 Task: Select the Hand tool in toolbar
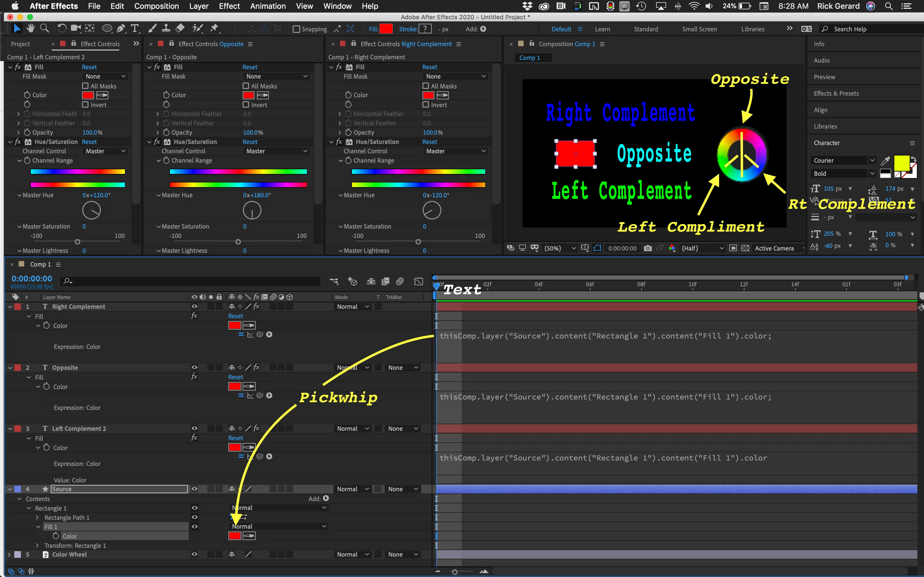31,28
